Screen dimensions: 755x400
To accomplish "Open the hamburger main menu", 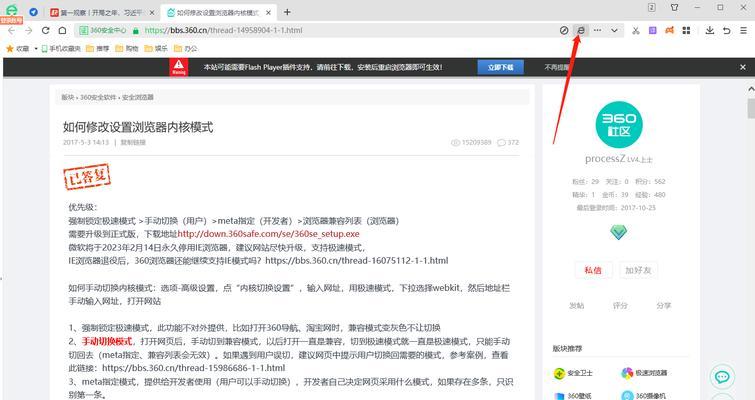I will [743, 30].
